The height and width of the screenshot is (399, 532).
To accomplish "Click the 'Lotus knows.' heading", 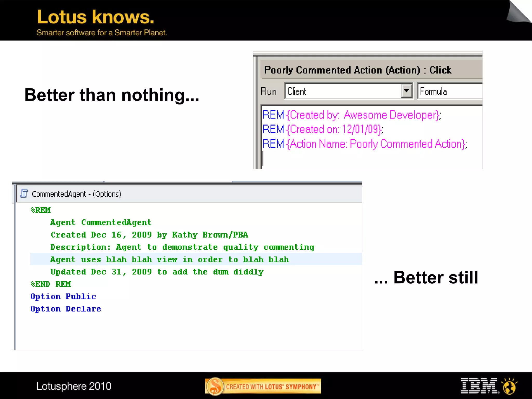I will click(95, 17).
